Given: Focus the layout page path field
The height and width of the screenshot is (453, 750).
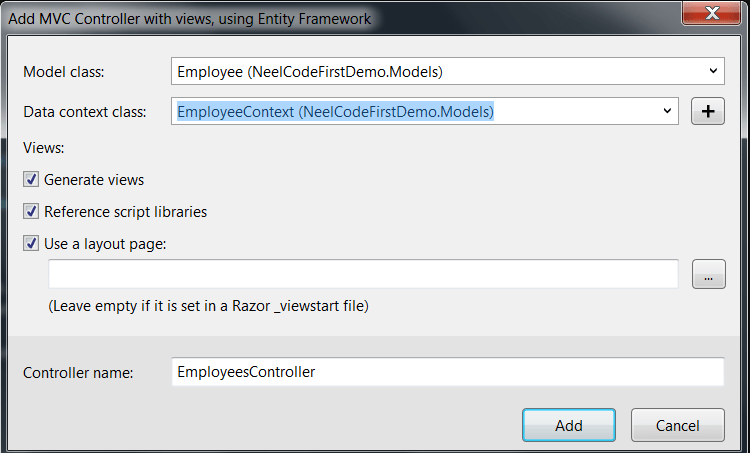Looking at the screenshot, I should click(x=363, y=274).
